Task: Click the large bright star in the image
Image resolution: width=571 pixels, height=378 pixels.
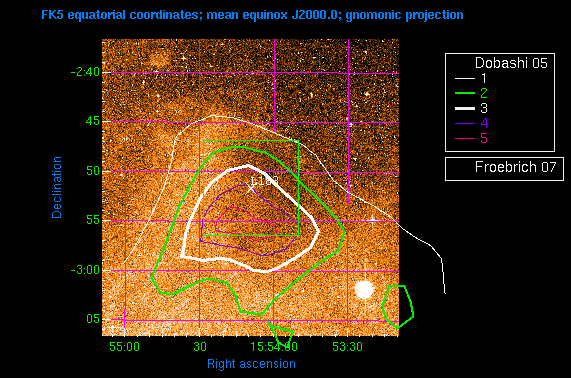Action: pyautogui.click(x=364, y=290)
